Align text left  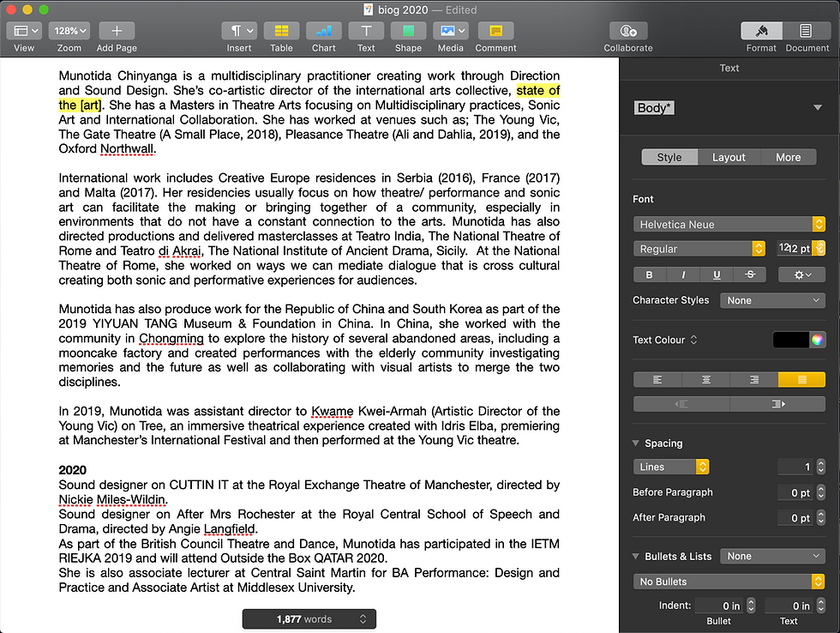coord(657,380)
